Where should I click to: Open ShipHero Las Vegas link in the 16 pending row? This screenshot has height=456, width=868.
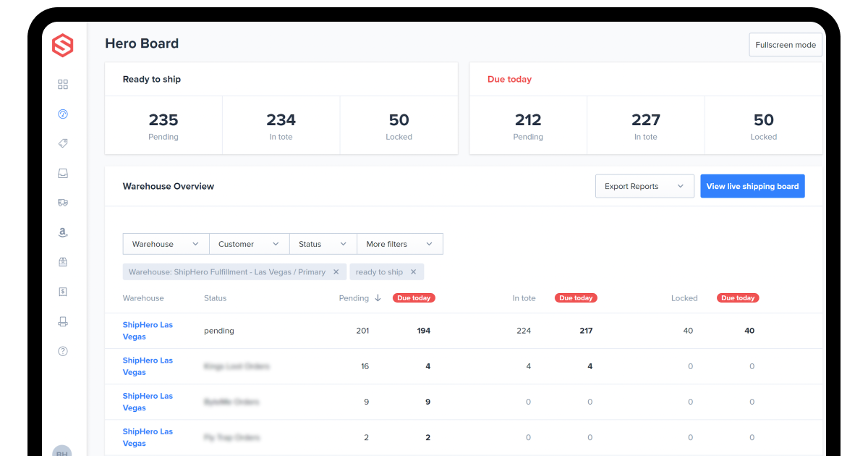[148, 366]
